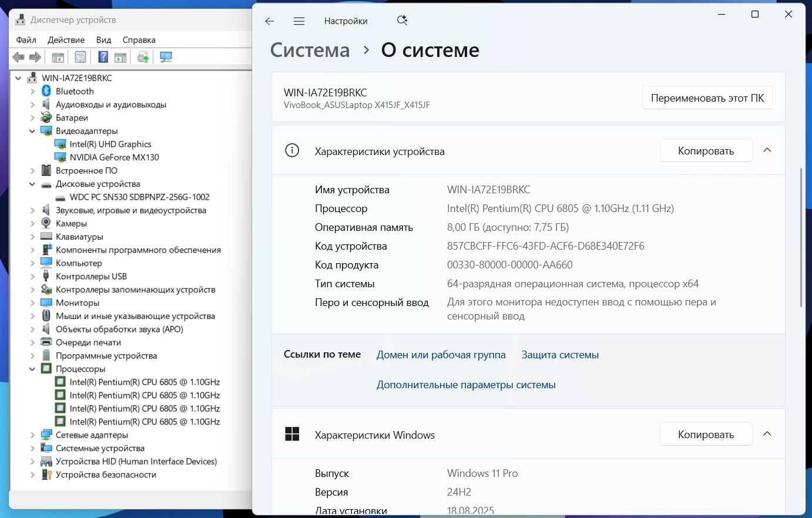This screenshot has width=812, height=518.
Task: Click the Очереди печати printer icon
Action: tap(46, 342)
